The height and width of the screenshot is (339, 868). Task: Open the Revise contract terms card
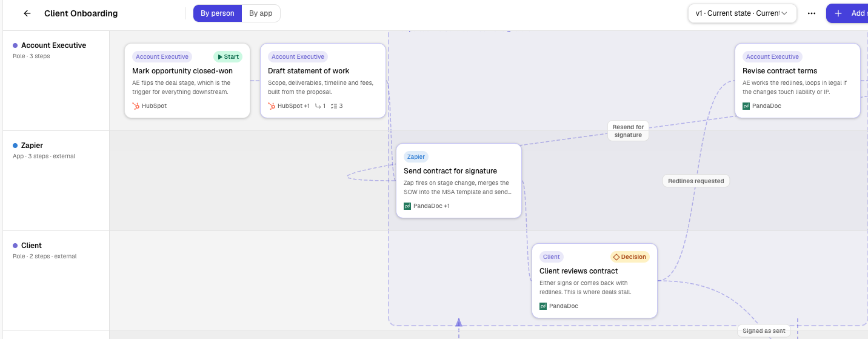[x=798, y=81]
